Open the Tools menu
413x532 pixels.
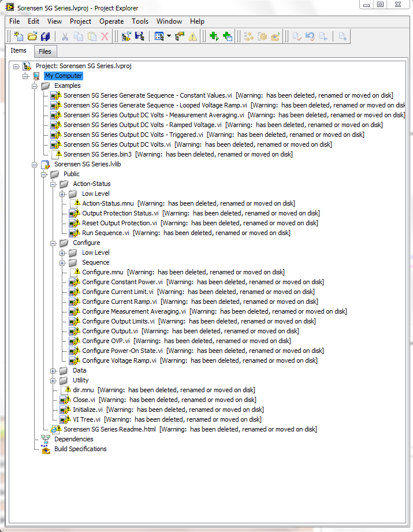click(140, 21)
